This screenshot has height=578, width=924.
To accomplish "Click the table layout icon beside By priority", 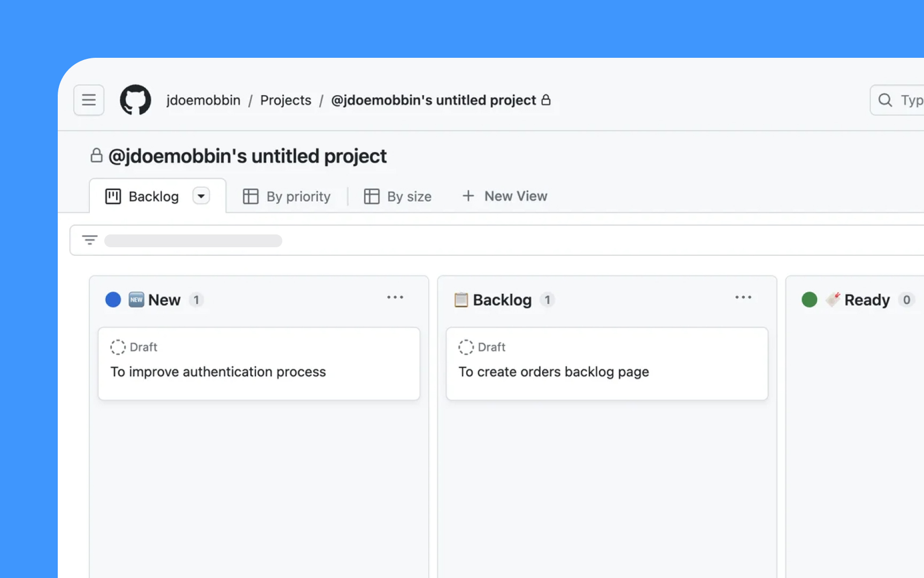I will tap(250, 196).
